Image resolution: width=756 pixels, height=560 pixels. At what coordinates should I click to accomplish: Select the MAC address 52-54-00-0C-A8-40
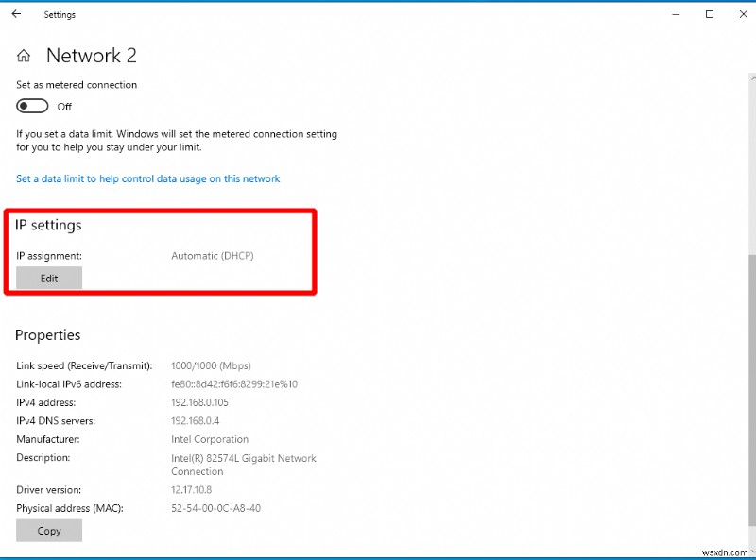click(215, 507)
